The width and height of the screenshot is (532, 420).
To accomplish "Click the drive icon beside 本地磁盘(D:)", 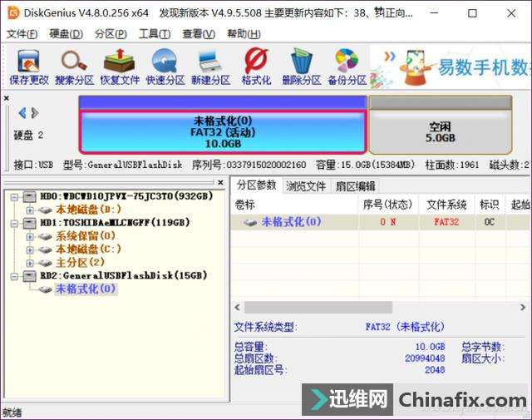I will (45, 210).
